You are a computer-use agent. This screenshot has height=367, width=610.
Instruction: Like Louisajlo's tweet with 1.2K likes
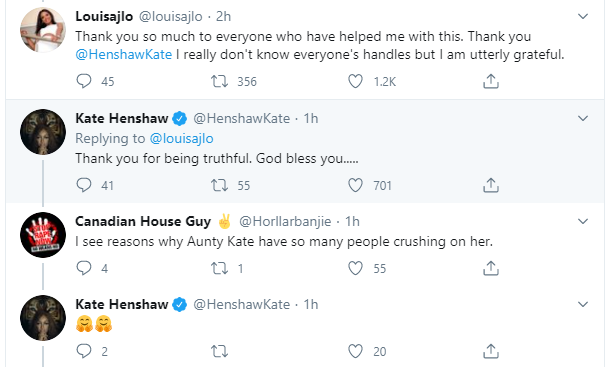355,81
